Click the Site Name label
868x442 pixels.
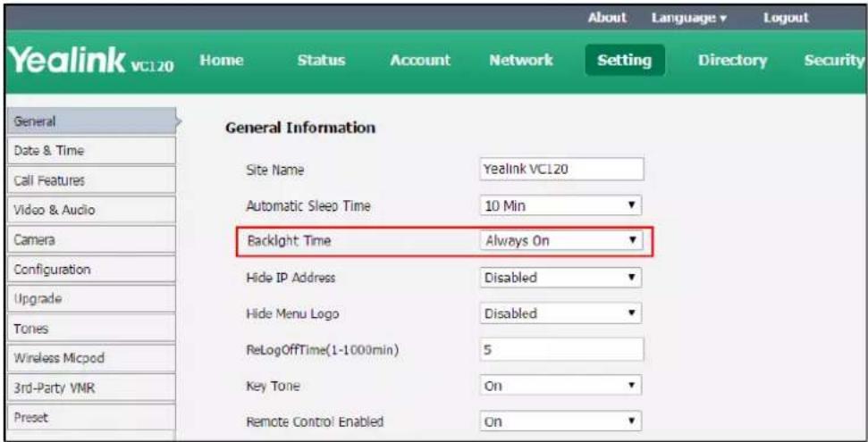(274, 170)
